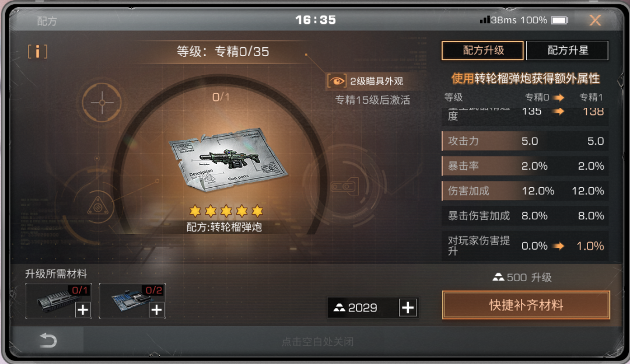Click the five-star rating row
The height and width of the screenshot is (364, 630).
[226, 211]
